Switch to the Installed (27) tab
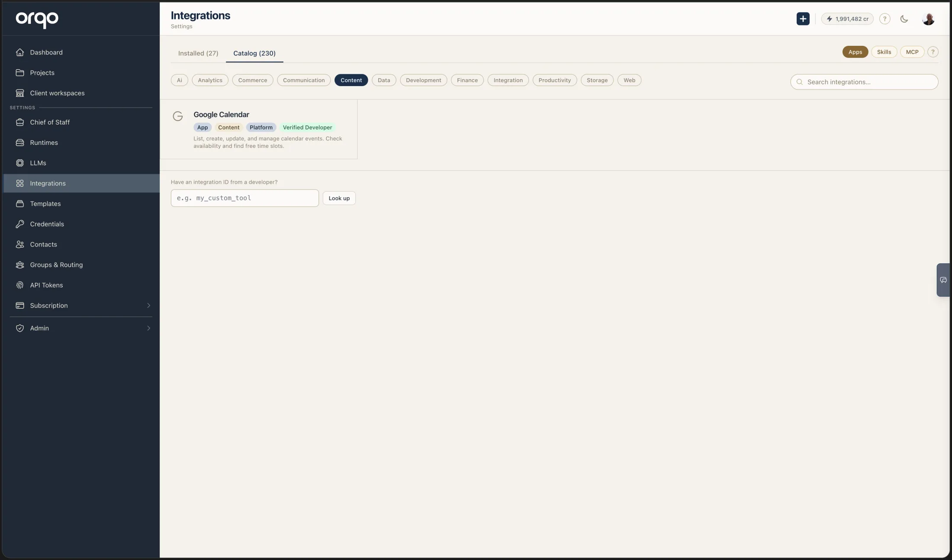This screenshot has width=952, height=560. point(198,53)
